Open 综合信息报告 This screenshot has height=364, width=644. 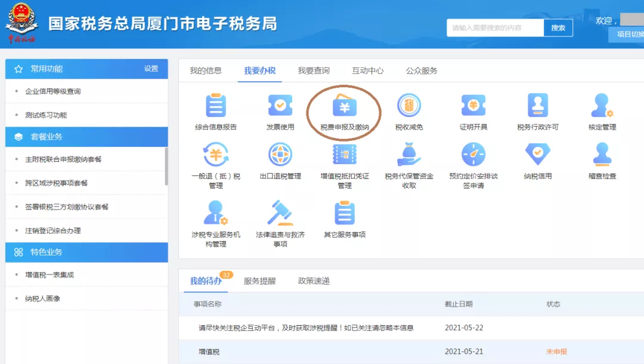[x=215, y=107]
